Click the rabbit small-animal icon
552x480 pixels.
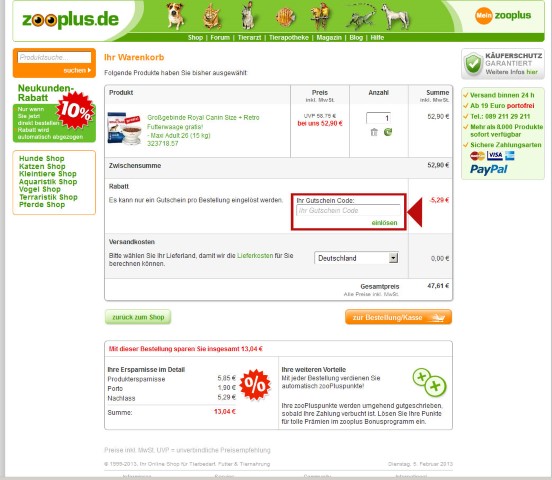pos(248,15)
